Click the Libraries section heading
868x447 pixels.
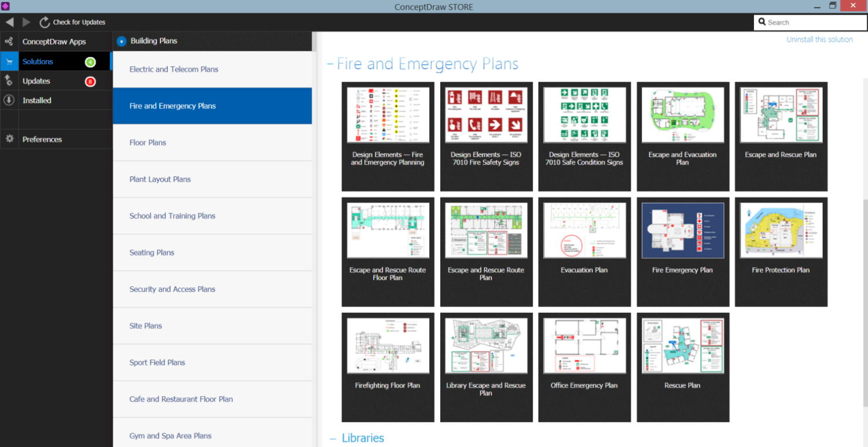tap(363, 438)
